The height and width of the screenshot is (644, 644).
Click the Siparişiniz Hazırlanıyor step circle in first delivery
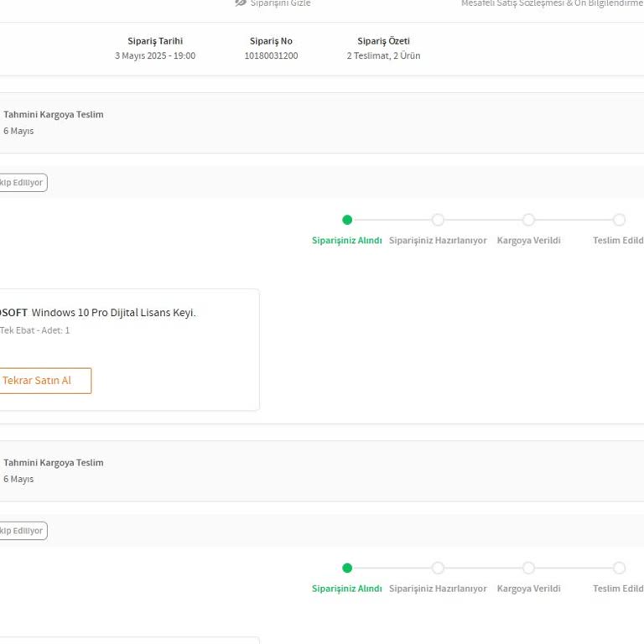(x=438, y=220)
